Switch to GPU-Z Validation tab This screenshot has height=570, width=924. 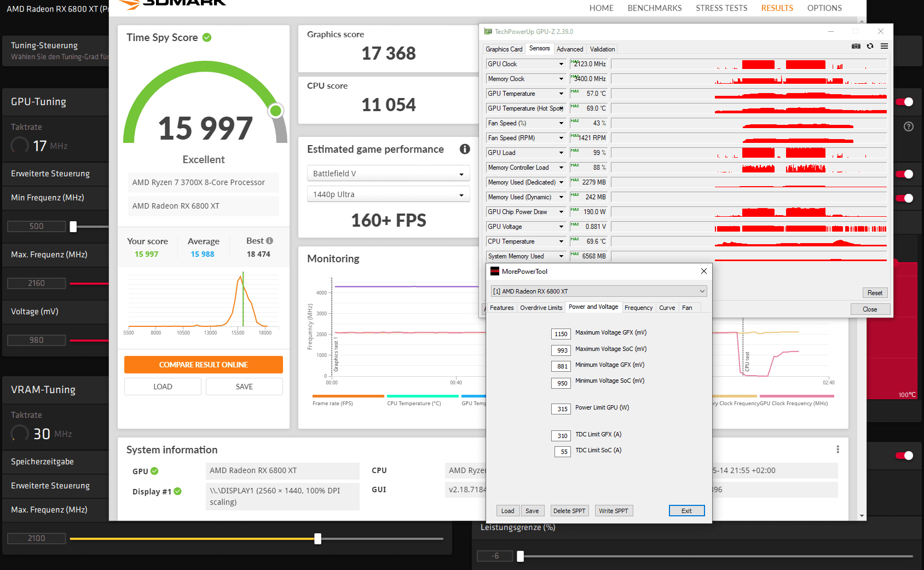(x=602, y=49)
